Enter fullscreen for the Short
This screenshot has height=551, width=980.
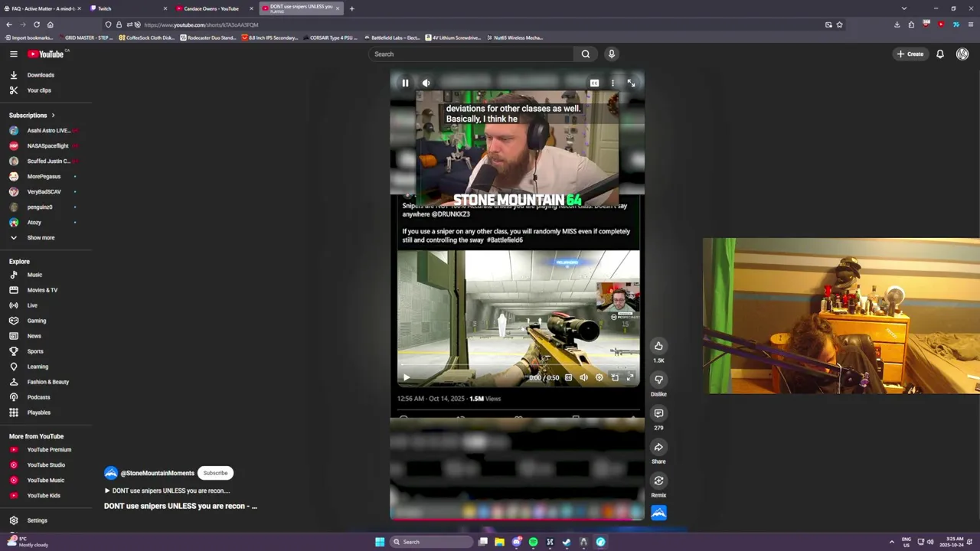pos(631,83)
